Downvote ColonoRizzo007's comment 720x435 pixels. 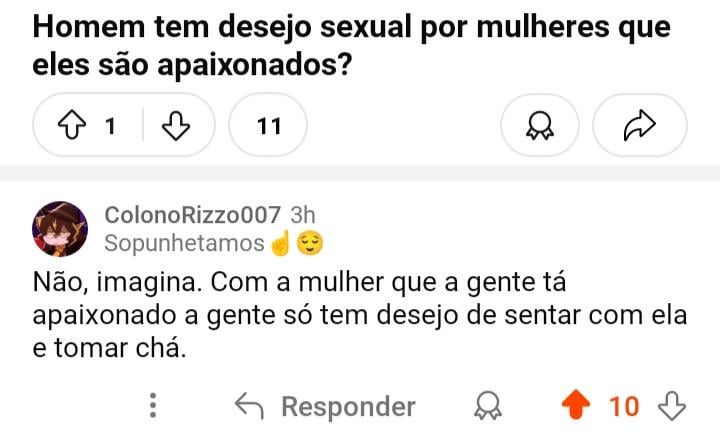(x=671, y=406)
